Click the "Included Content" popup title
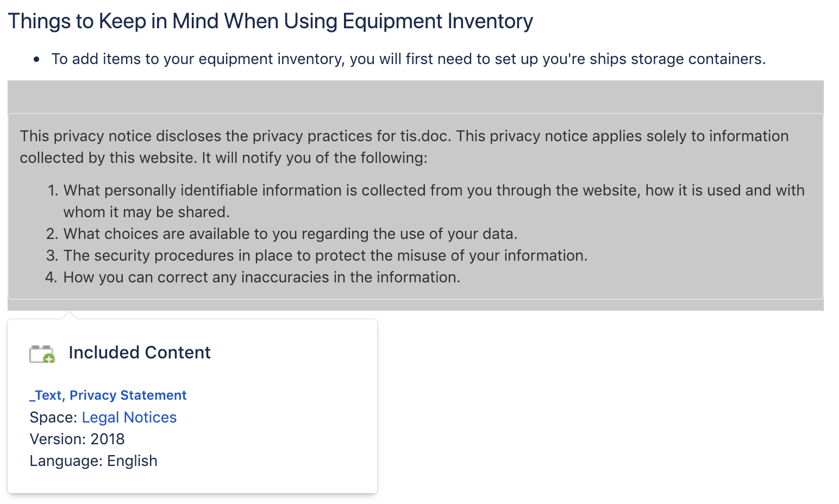Image resolution: width=839 pixels, height=504 pixels. click(x=139, y=352)
